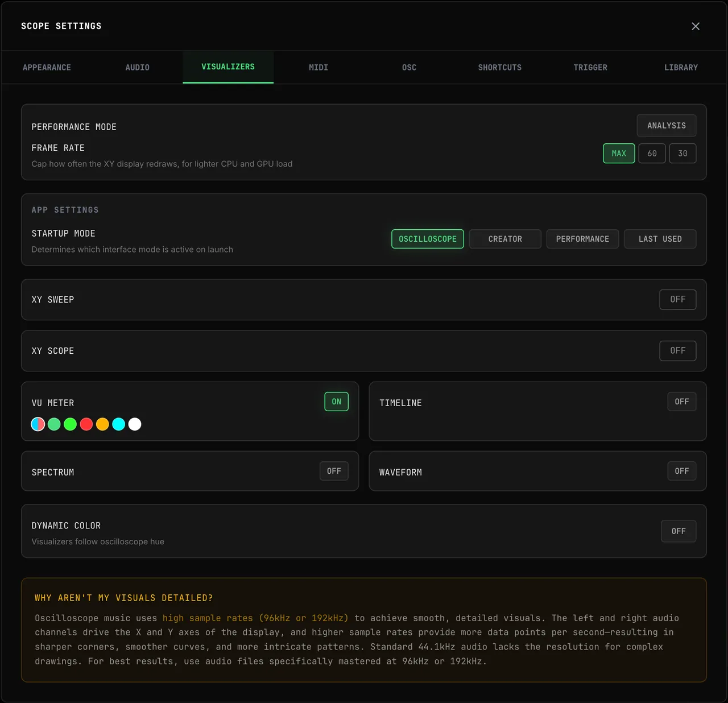The width and height of the screenshot is (728, 703).
Task: Enable the Waveform visualizer
Action: [x=682, y=471]
